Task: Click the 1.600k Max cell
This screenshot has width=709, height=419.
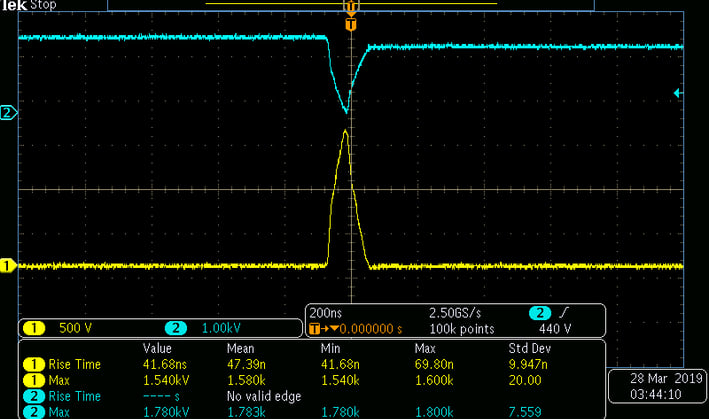Action: [434, 381]
